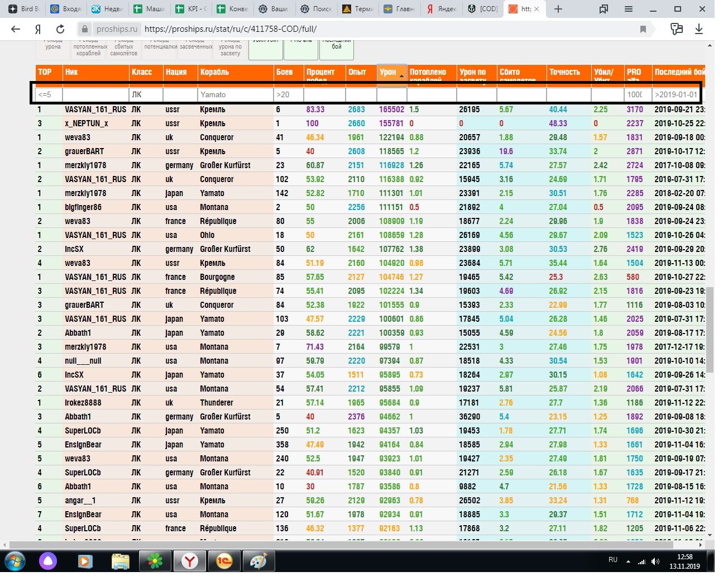Open the media player taskbar icon
The image size is (728, 581).
pyautogui.click(x=84, y=561)
